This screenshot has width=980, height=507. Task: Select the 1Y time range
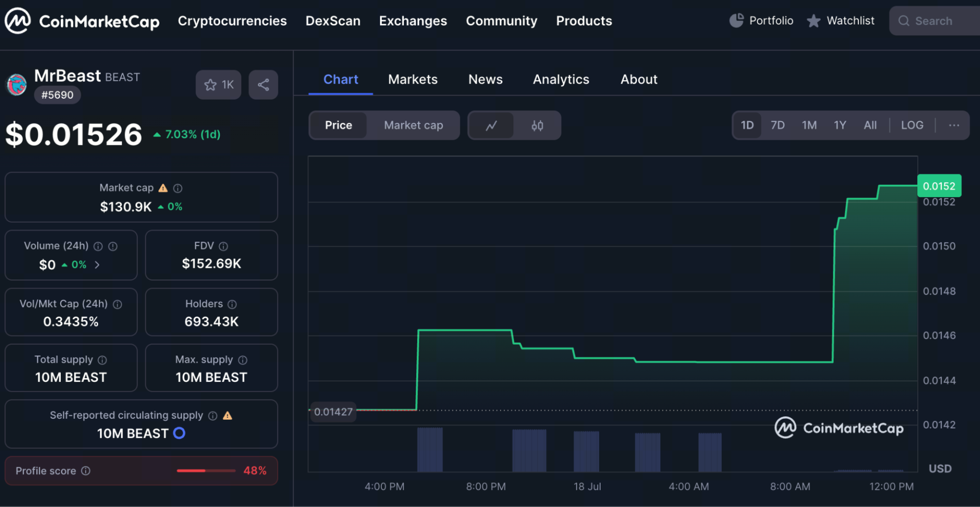pos(840,126)
